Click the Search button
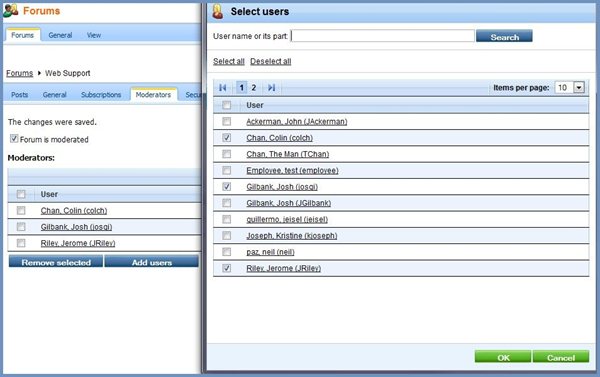 point(504,37)
